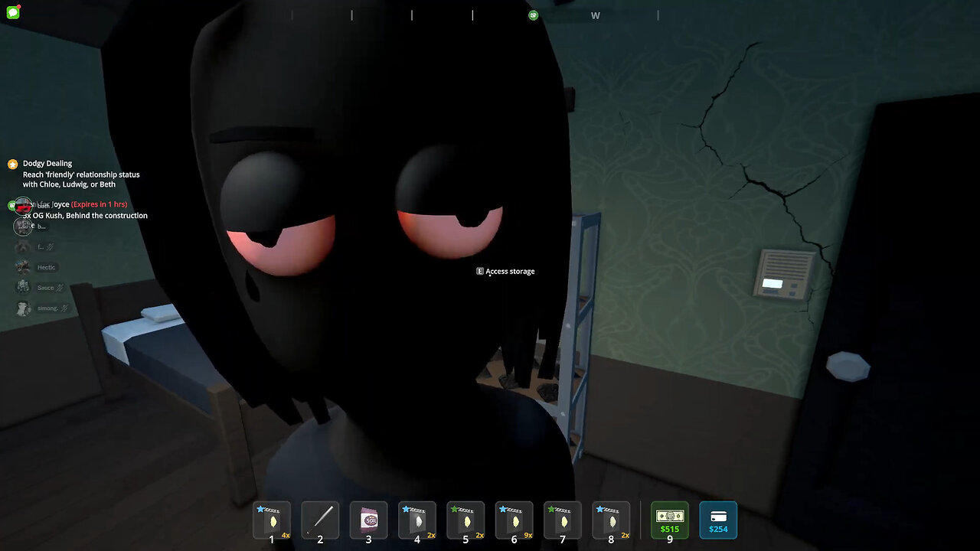Select hotbar slot 1 seed packet
Image resolution: width=980 pixels, height=551 pixels.
point(272,520)
